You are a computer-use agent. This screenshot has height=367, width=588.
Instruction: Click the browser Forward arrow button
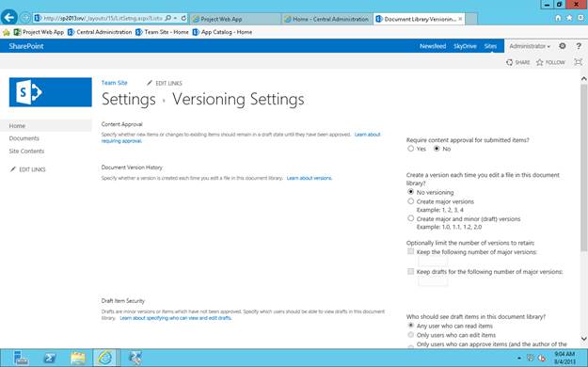pyautogui.click(x=25, y=18)
